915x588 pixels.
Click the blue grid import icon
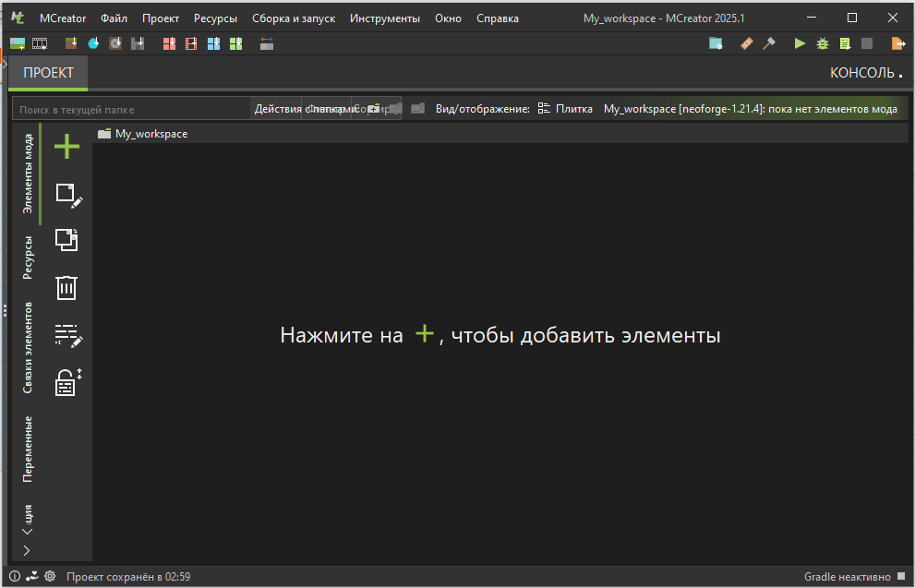[213, 43]
